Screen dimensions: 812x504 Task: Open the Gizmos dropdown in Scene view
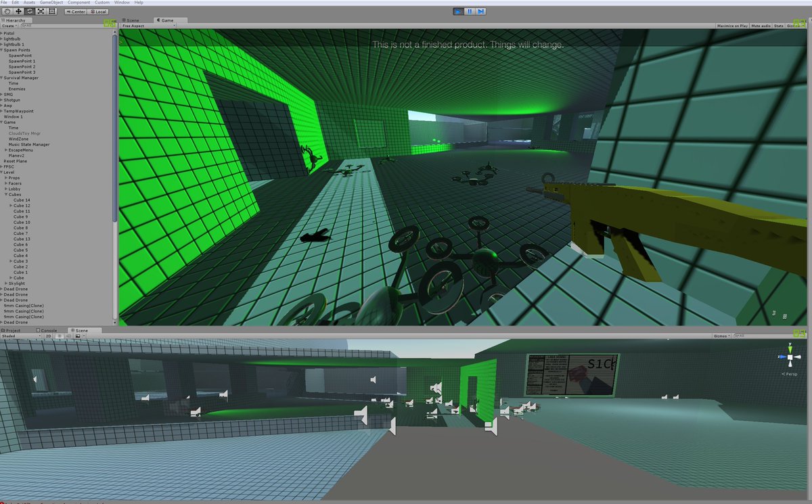point(721,336)
